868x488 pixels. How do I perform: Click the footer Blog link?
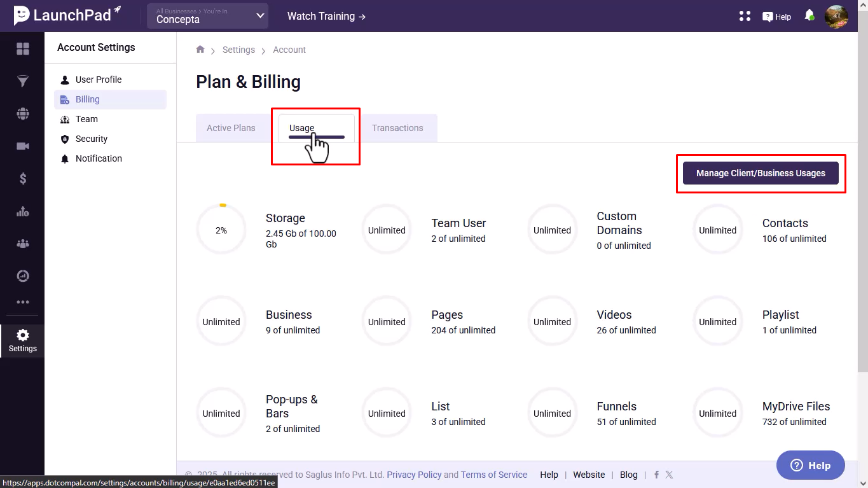628,475
